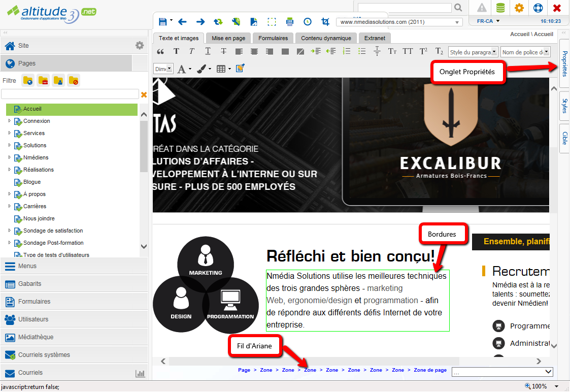Toggle the dashed zone borders icon
The image size is (570, 392).
[272, 22]
